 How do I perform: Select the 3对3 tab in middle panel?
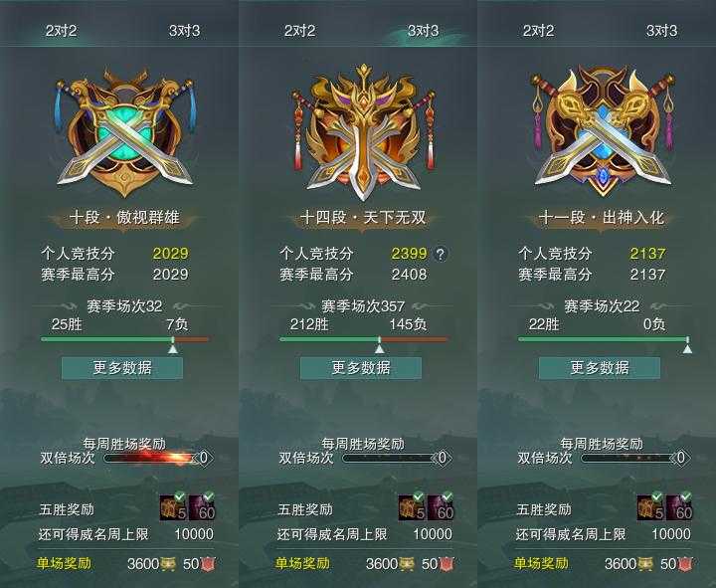pyautogui.click(x=423, y=31)
